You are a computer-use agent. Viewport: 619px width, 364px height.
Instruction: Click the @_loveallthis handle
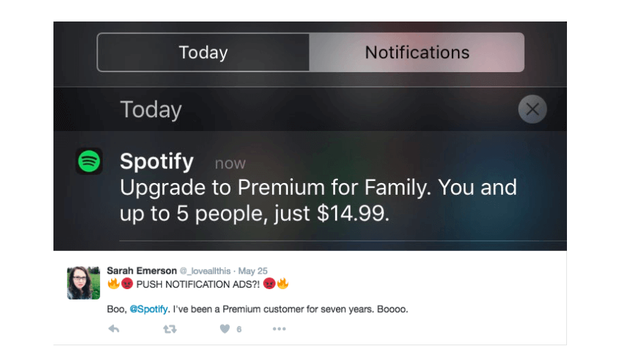[x=205, y=271]
